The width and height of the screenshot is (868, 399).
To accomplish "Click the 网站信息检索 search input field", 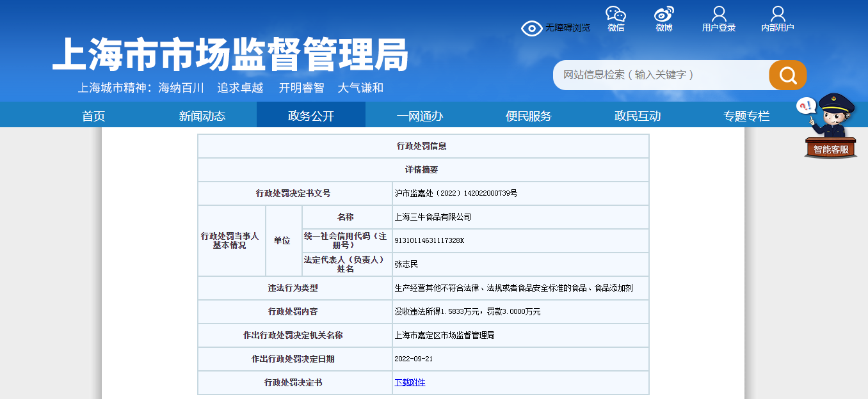I will [661, 75].
